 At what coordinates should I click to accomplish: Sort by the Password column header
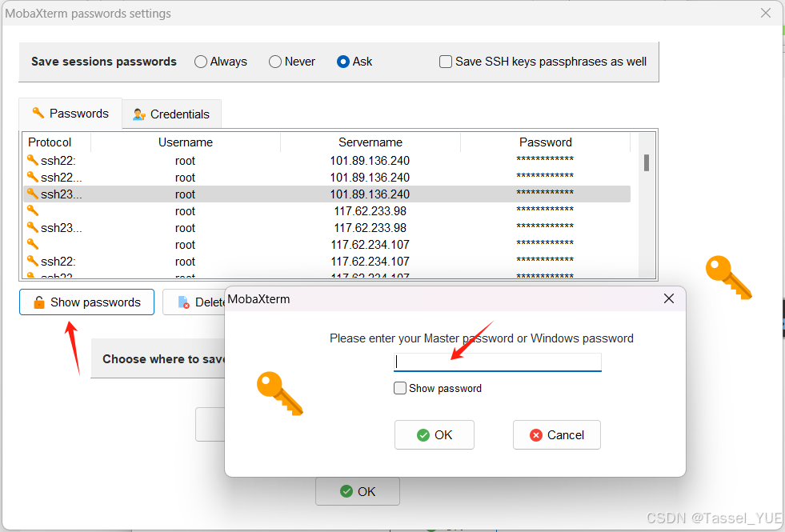[545, 142]
